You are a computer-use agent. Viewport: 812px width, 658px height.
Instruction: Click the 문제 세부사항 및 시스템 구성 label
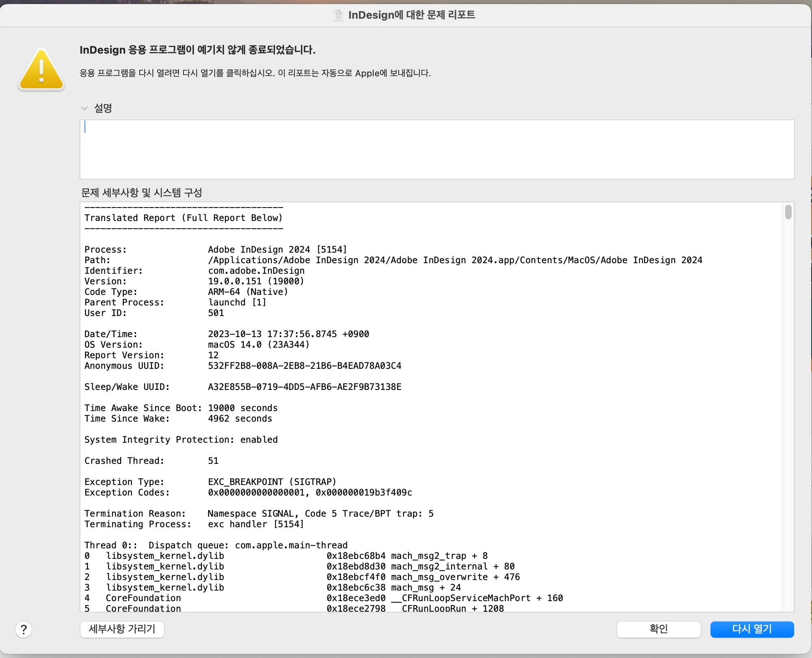[142, 193]
